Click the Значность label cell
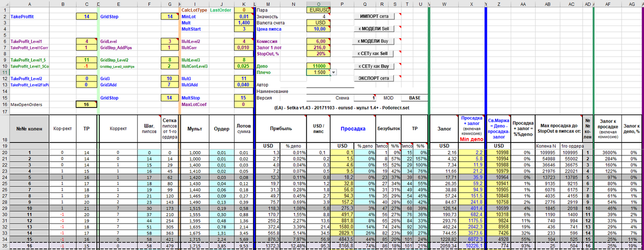 tap(267, 16)
